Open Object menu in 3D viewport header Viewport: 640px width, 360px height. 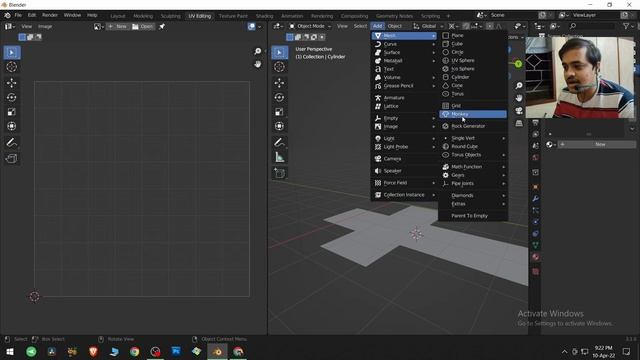394,26
